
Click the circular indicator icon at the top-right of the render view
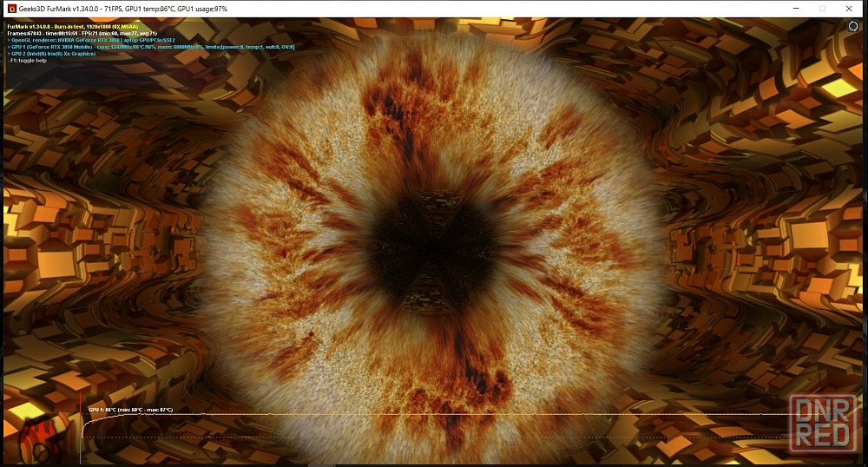tap(853, 27)
